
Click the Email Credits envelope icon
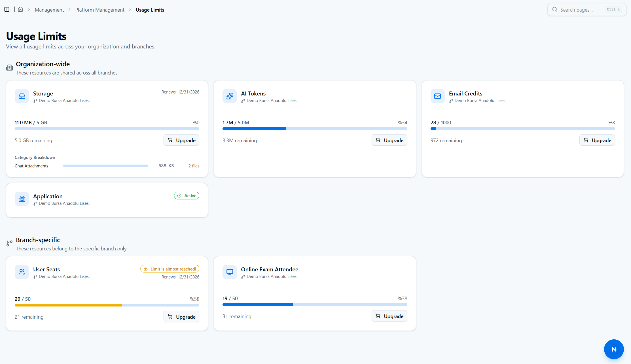coord(437,96)
